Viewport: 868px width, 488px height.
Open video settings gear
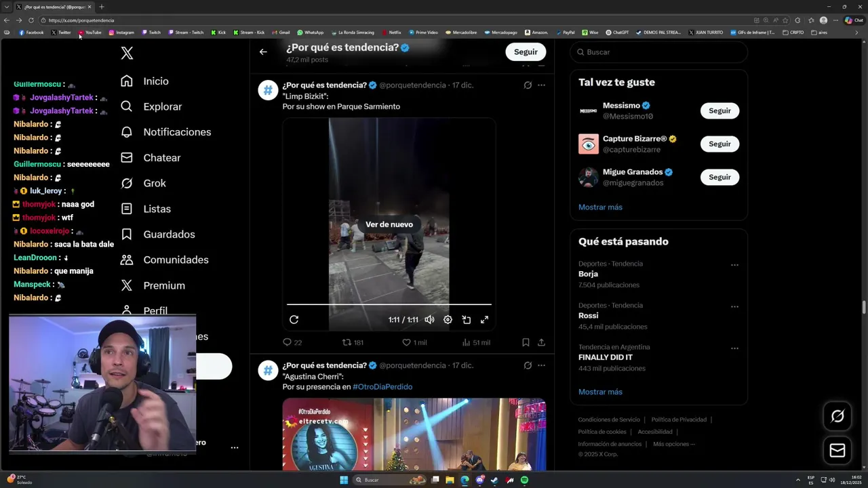coord(448,320)
